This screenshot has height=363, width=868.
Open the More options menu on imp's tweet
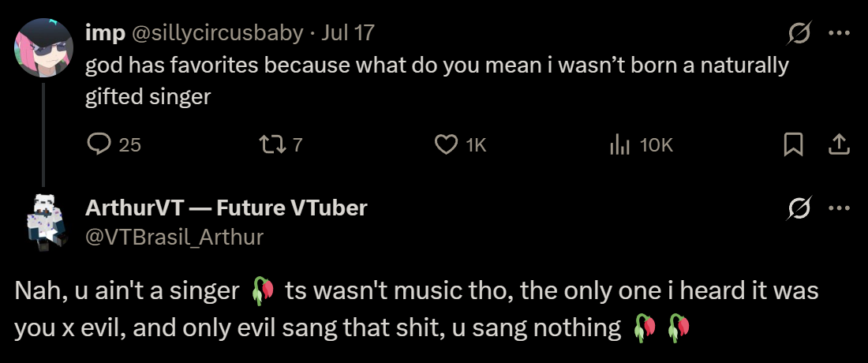839,33
